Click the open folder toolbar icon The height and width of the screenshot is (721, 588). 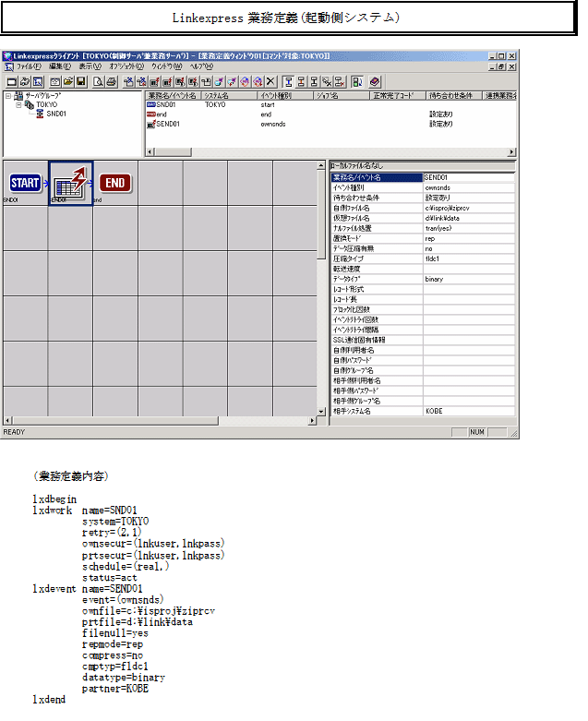coord(68,81)
